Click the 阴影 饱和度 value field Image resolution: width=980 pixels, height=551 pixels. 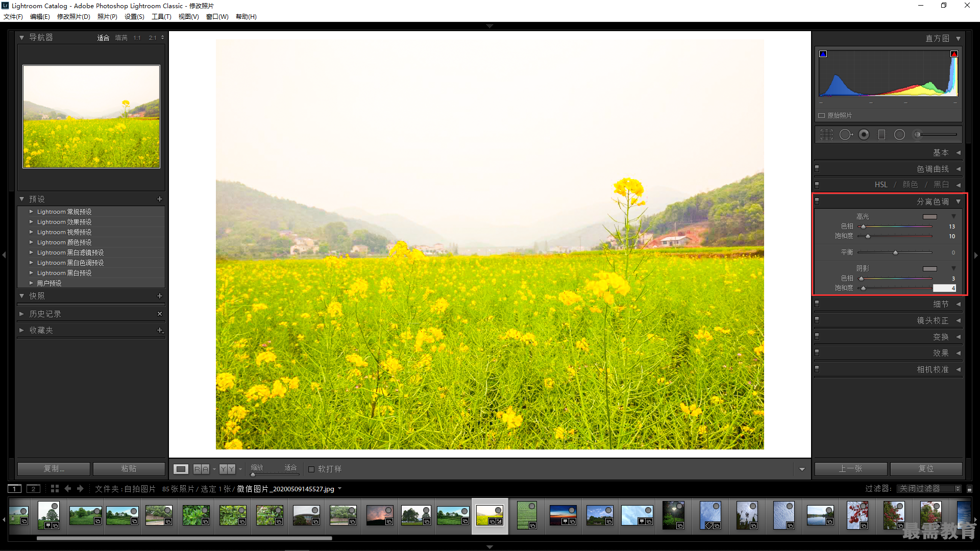[x=945, y=288]
